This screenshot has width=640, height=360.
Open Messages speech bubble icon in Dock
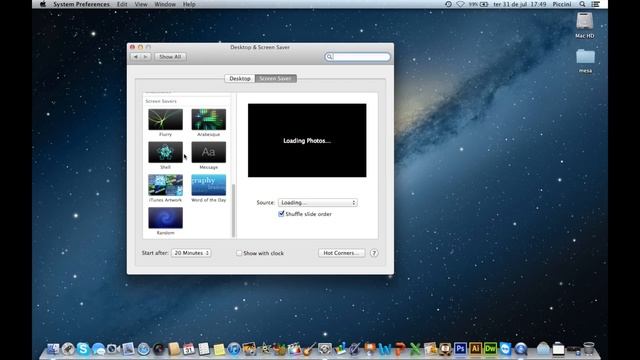click(x=98, y=349)
